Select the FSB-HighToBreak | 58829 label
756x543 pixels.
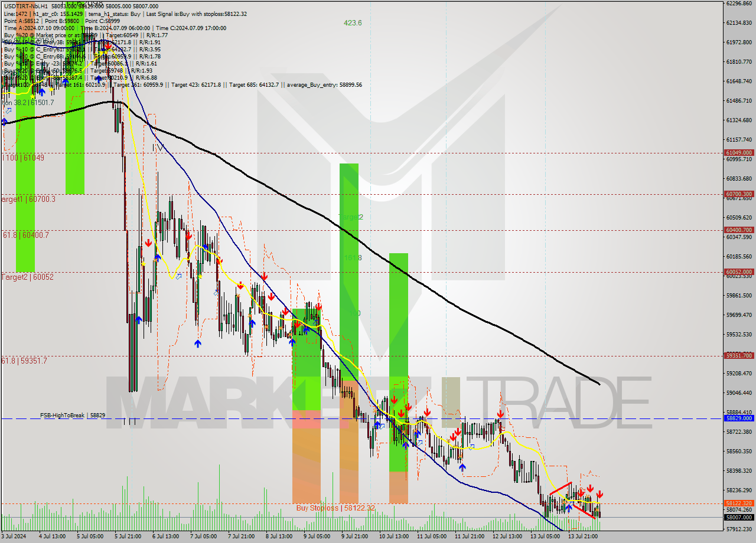tap(73, 416)
